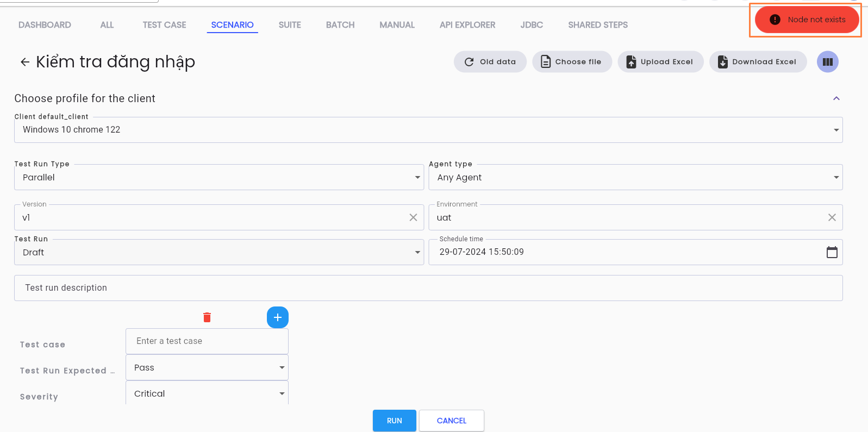Click the CANCEL button
This screenshot has height=432, width=868.
coord(452,421)
